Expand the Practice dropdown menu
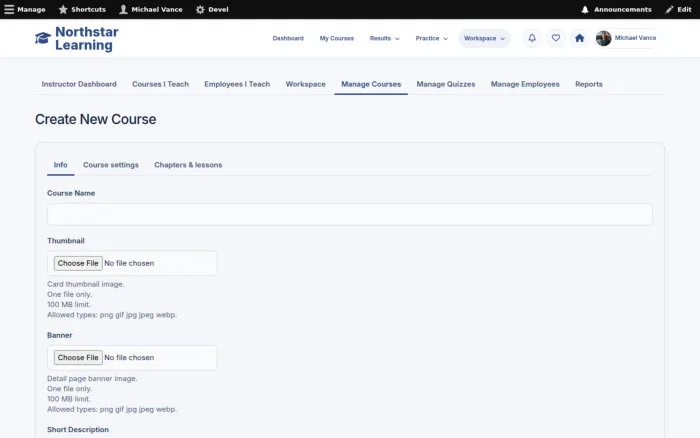This screenshot has width=700, height=438. coord(431,38)
